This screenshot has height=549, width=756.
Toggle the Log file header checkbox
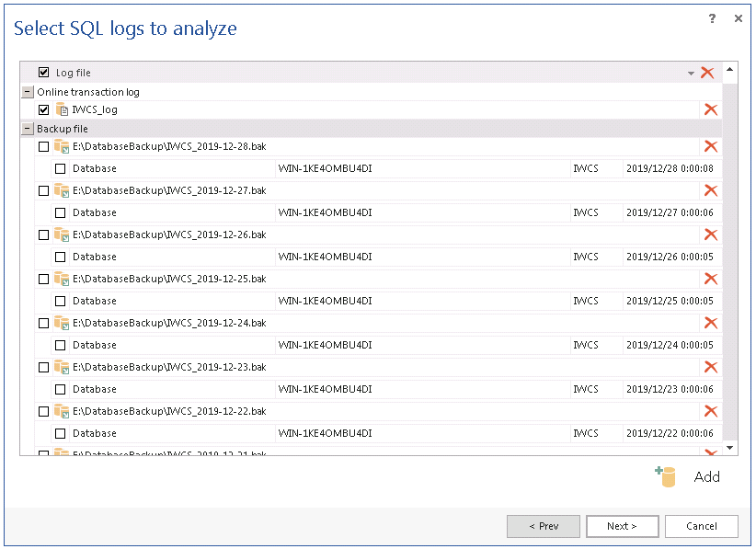click(44, 73)
